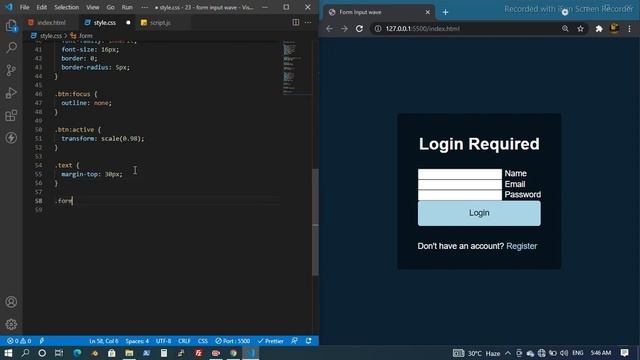640x360 pixels.
Task: Open Windows taskbar search
Action: (x=25, y=353)
